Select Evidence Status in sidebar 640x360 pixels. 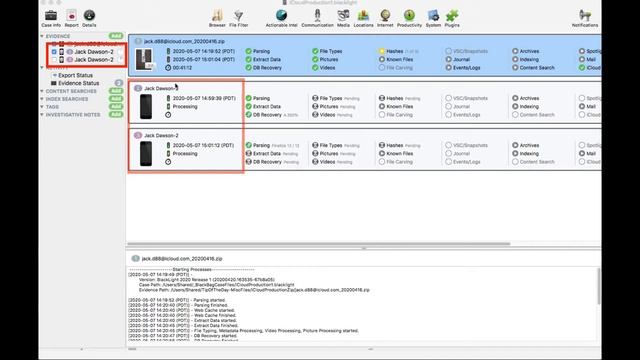pyautogui.click(x=78, y=83)
